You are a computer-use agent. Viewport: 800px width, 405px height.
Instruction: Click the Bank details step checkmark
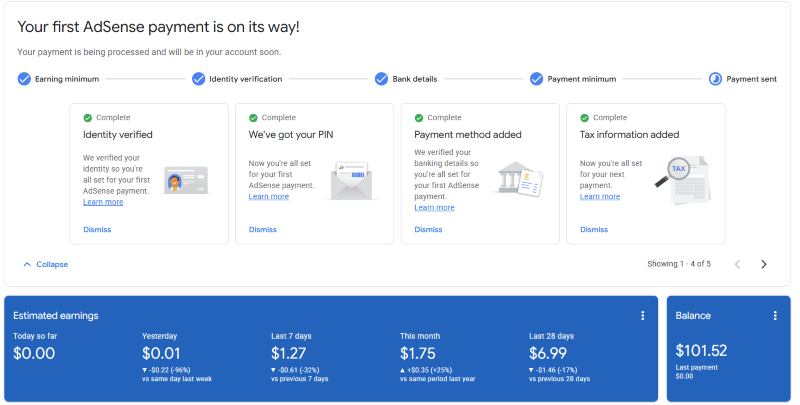click(381, 79)
